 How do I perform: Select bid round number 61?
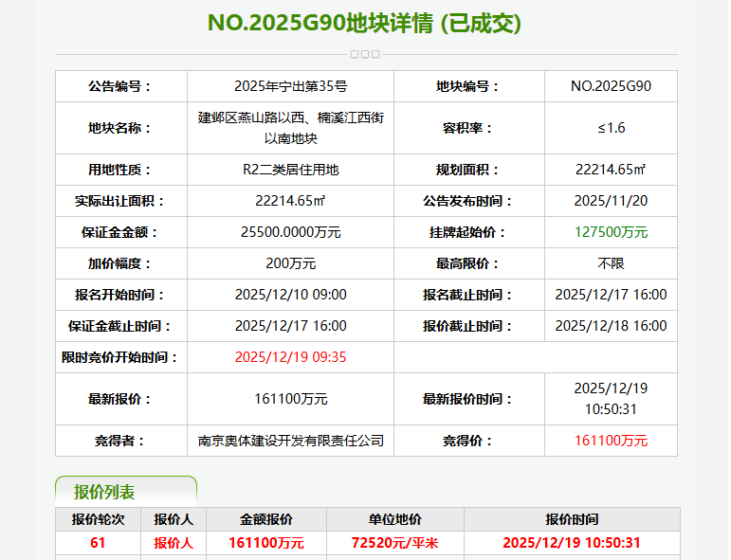coord(98,543)
